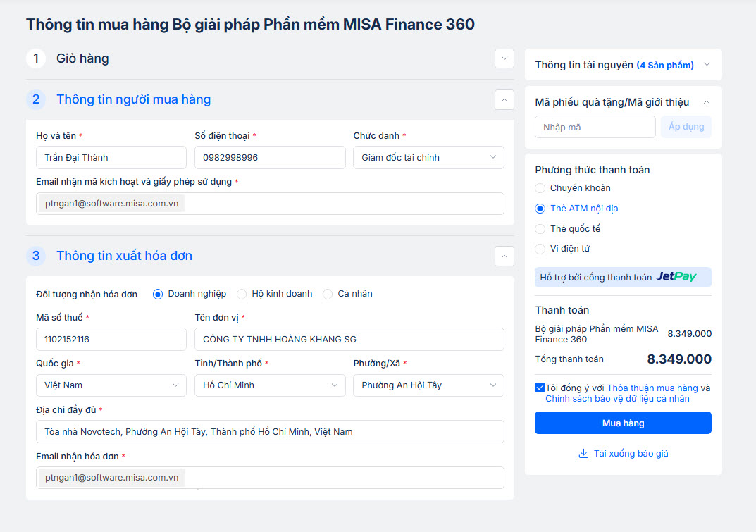756x532 pixels.
Task: Open the Chức danh dropdown
Action: 428,158
